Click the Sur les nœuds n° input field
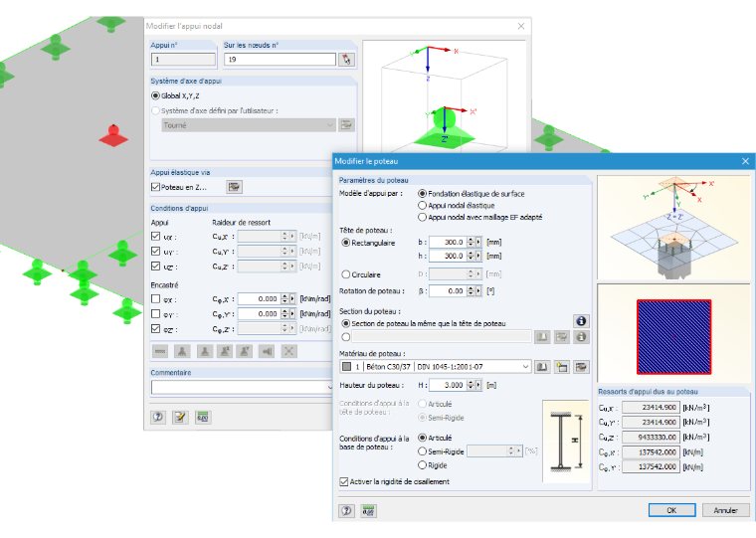The height and width of the screenshot is (538, 756). [280, 60]
